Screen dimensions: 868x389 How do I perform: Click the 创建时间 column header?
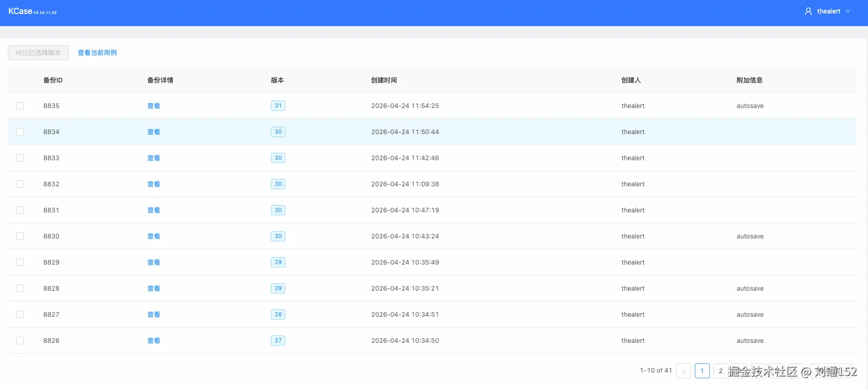point(384,80)
